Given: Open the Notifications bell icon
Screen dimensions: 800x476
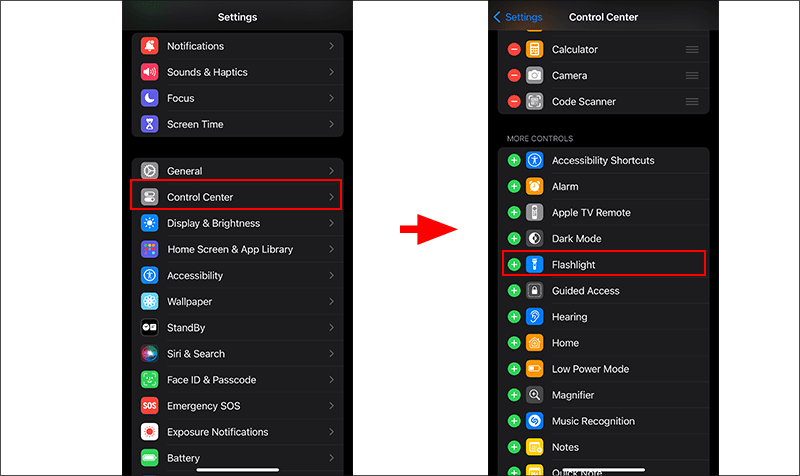Looking at the screenshot, I should coord(149,46).
